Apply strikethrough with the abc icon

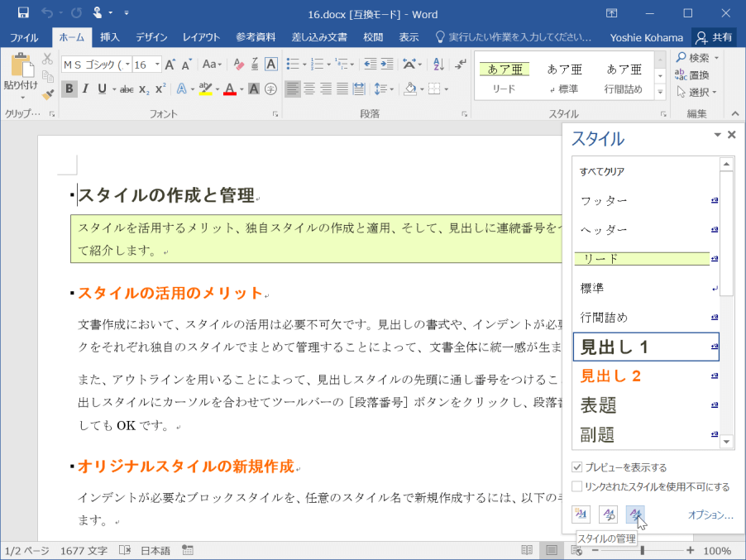point(126,89)
